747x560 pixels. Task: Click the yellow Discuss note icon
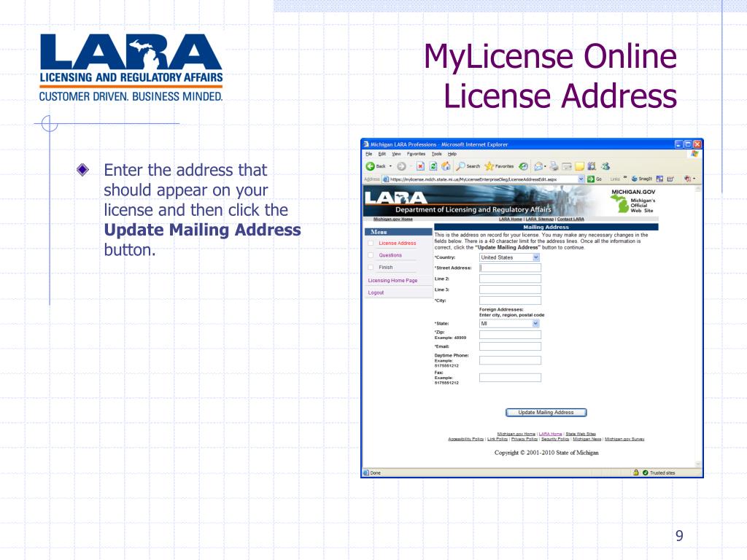tap(579, 166)
